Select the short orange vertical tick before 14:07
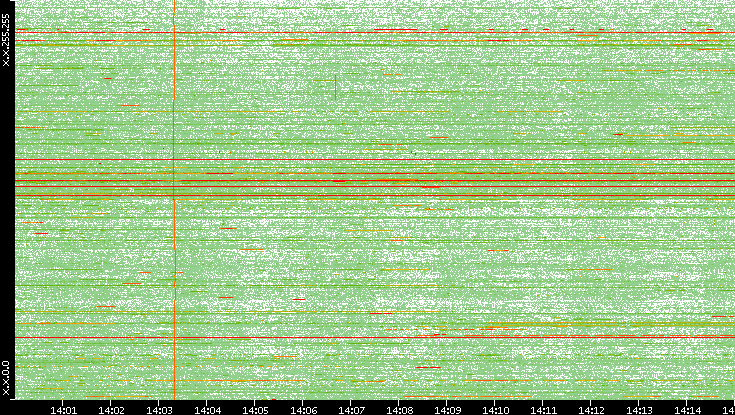 click(x=336, y=87)
